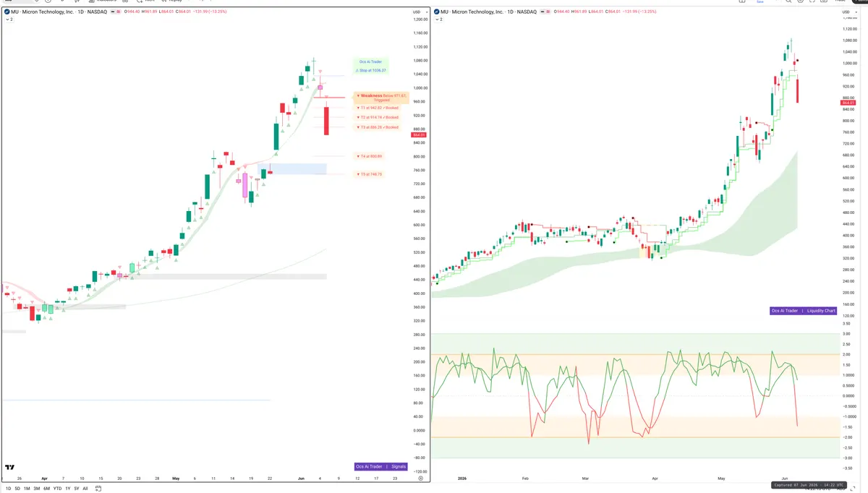Click the 'T1 at 942.82 Booked' label
The width and height of the screenshot is (868, 493).
pyautogui.click(x=378, y=108)
